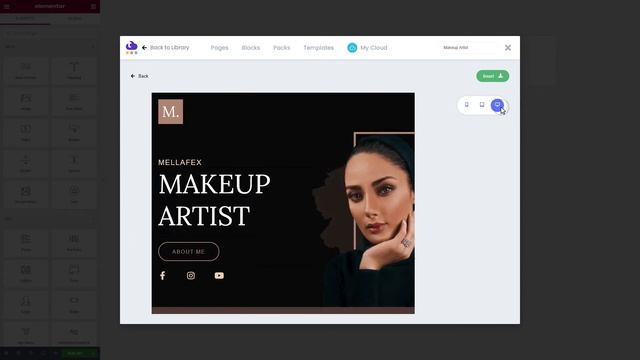The width and height of the screenshot is (640, 360).
Task: Select the Heading widget in the Elementor panel
Action: [x=74, y=71]
